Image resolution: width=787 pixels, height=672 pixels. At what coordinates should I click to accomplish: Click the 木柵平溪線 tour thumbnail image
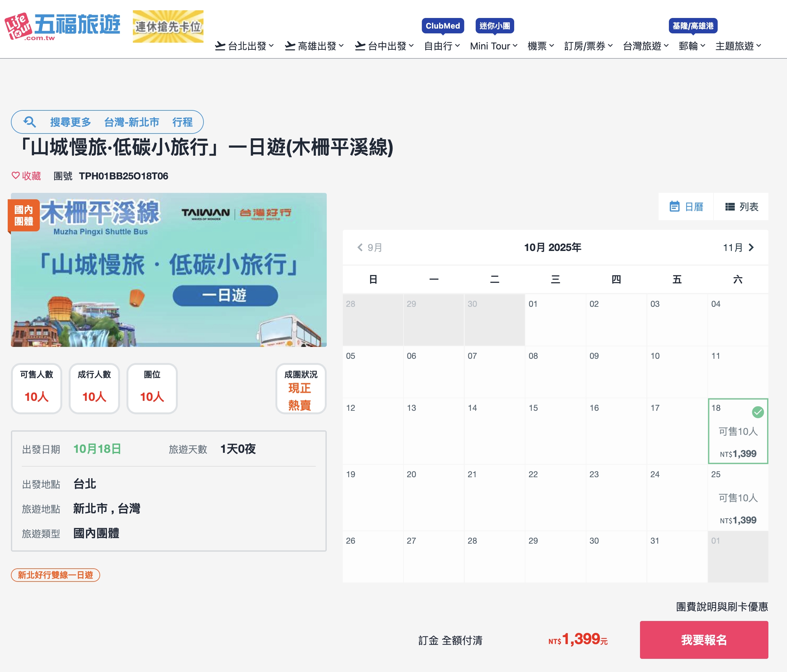(169, 270)
